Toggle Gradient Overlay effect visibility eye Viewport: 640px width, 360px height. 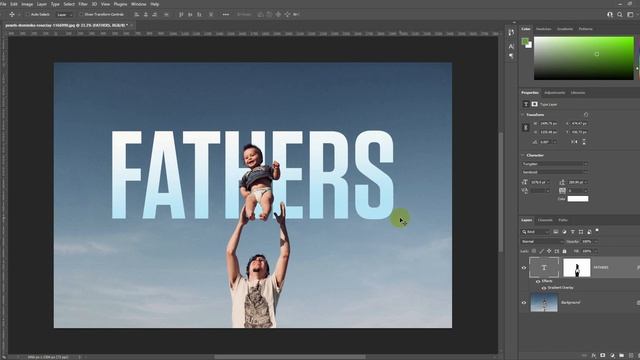coord(543,288)
